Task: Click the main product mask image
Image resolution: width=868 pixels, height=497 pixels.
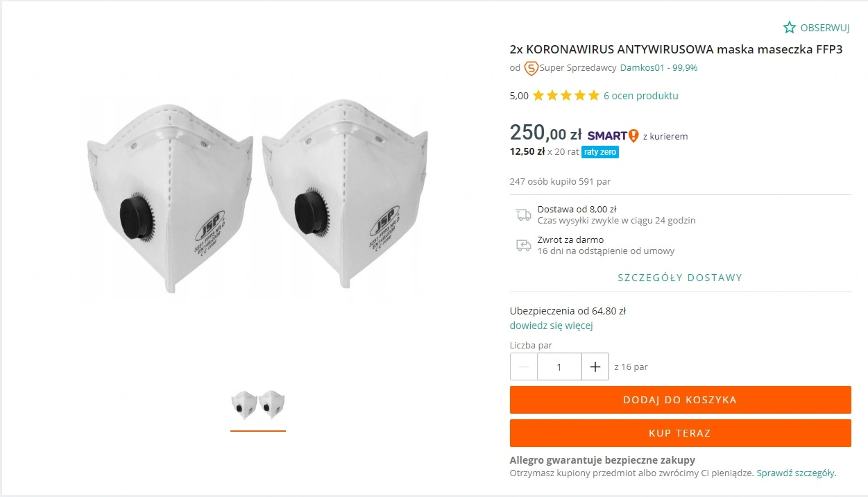Action: 258,196
